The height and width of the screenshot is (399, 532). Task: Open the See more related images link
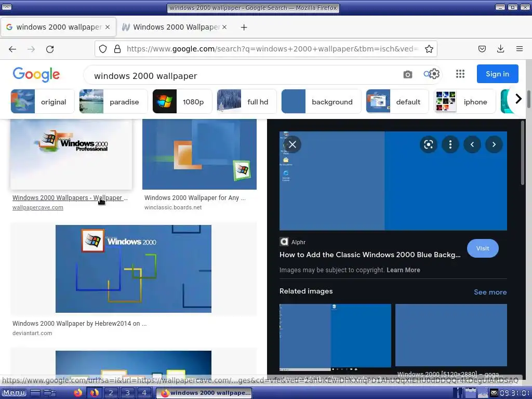pos(490,292)
